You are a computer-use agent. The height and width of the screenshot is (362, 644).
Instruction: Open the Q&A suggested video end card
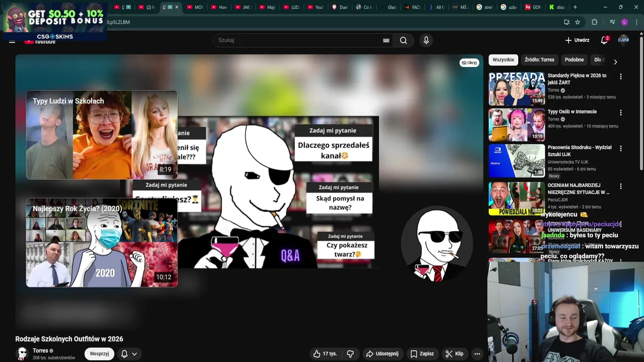(x=278, y=192)
